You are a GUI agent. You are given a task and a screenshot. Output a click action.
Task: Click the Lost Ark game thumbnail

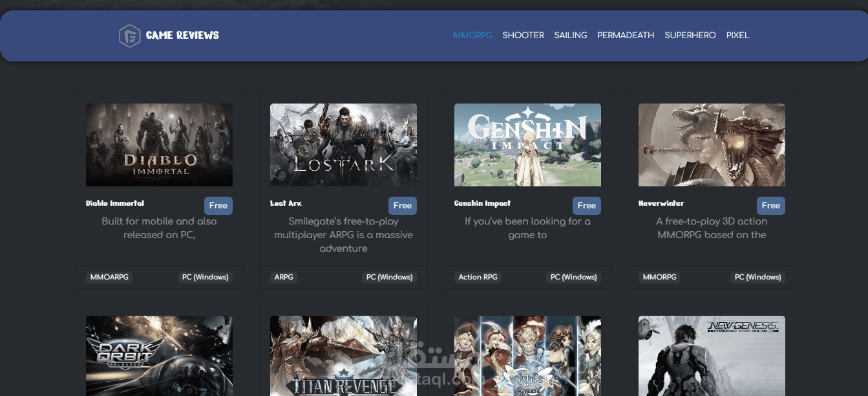[x=343, y=145]
